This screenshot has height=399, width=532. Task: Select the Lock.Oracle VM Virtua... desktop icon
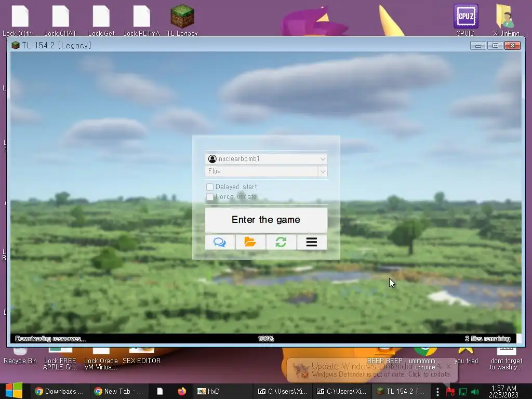pos(101,359)
